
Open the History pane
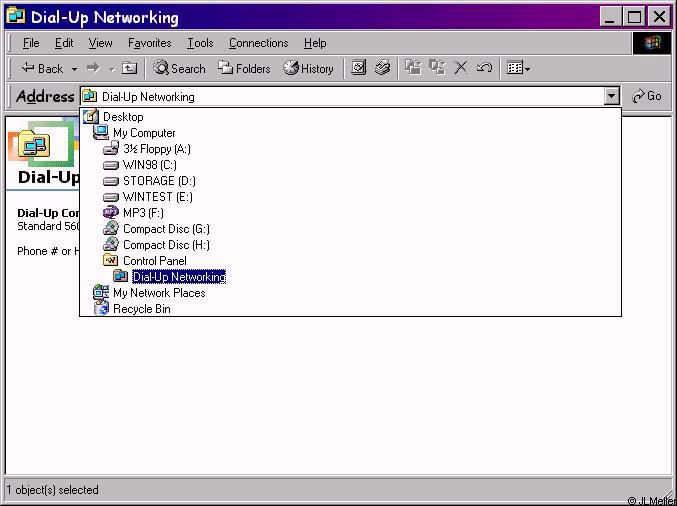309,68
